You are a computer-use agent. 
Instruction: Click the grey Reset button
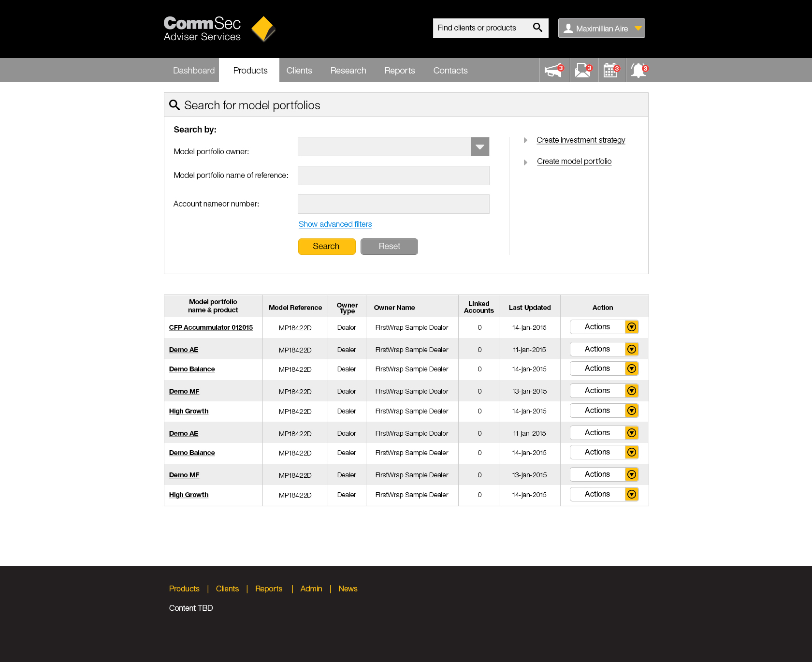coord(389,247)
